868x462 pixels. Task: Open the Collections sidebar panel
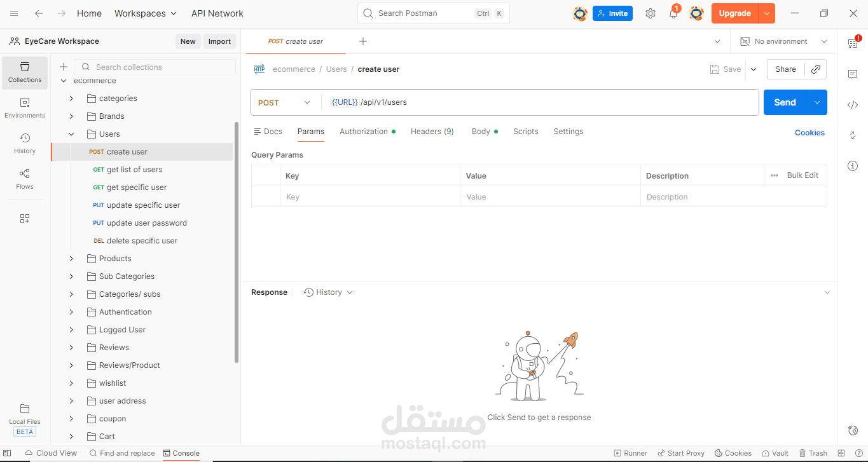(24, 72)
